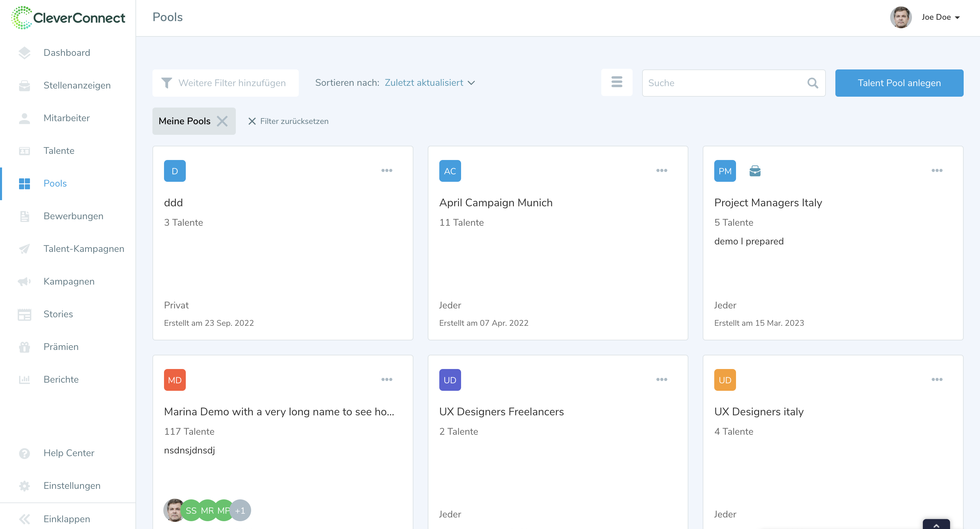Open options menu of ddd pool

pos(387,171)
